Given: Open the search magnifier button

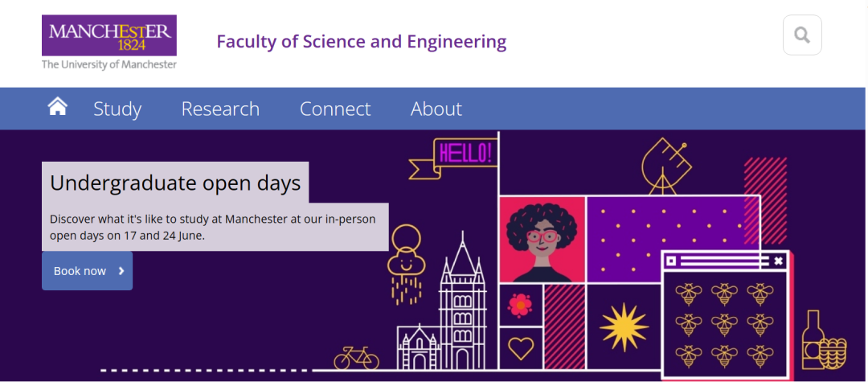Looking at the screenshot, I should (x=801, y=35).
